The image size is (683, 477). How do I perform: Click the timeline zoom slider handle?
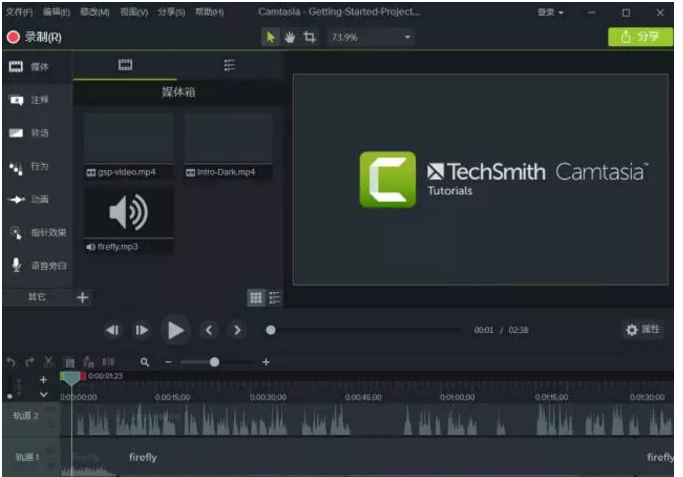pos(214,362)
